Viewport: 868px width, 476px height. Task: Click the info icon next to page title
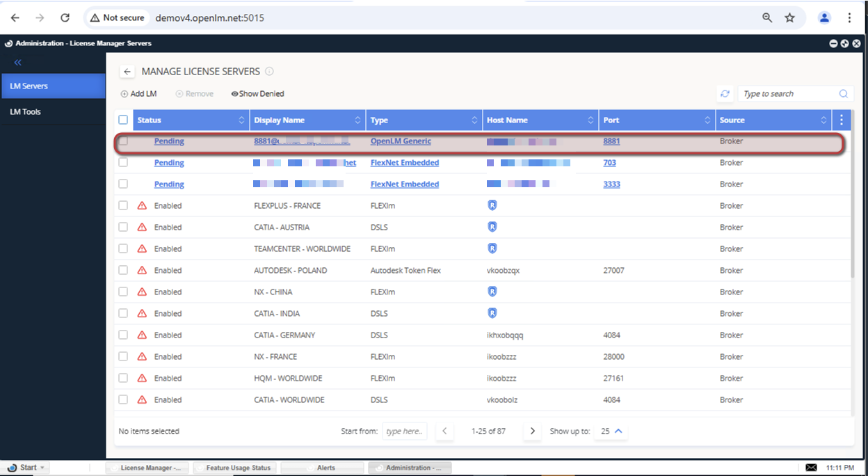pyautogui.click(x=269, y=72)
